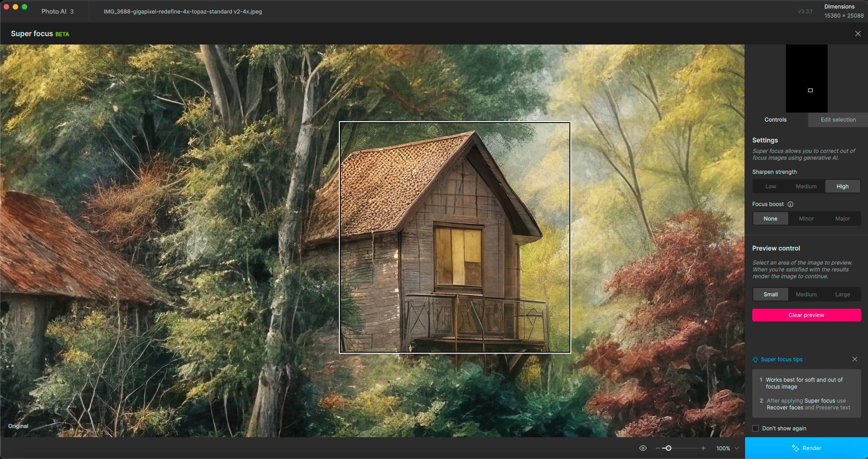Click the Focus boost info icon
The image size is (868, 459).
pos(790,204)
